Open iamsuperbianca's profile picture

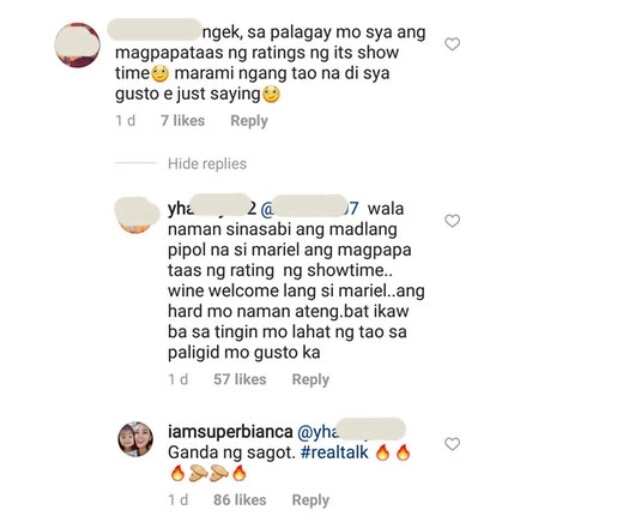point(136,439)
